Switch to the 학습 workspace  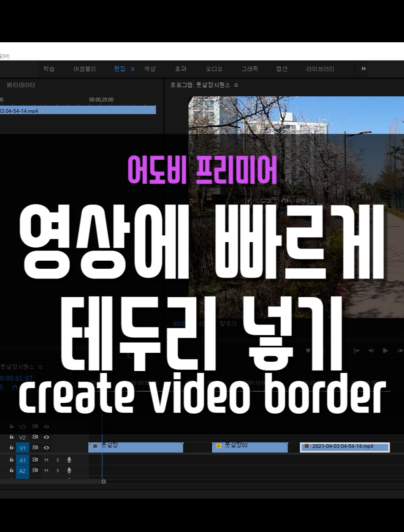49,69
